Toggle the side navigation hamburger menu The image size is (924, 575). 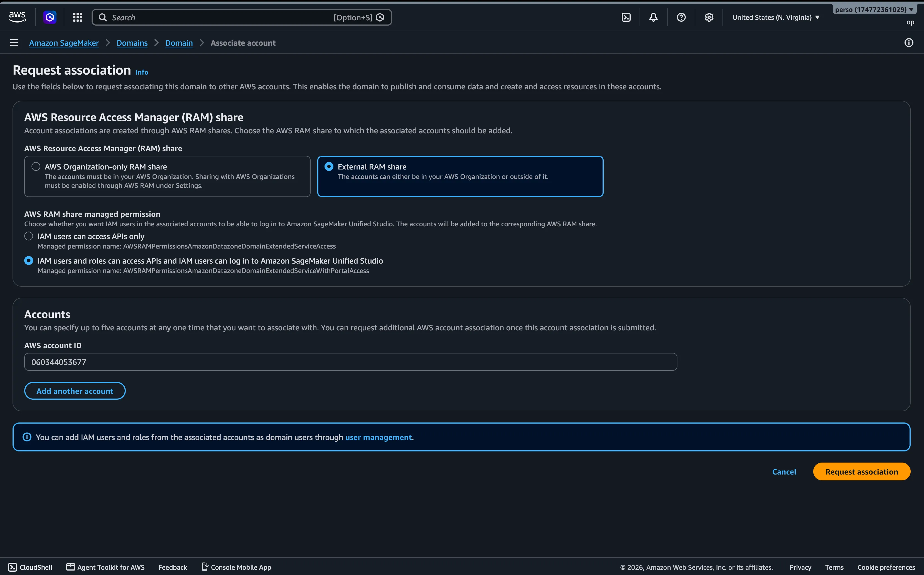14,43
